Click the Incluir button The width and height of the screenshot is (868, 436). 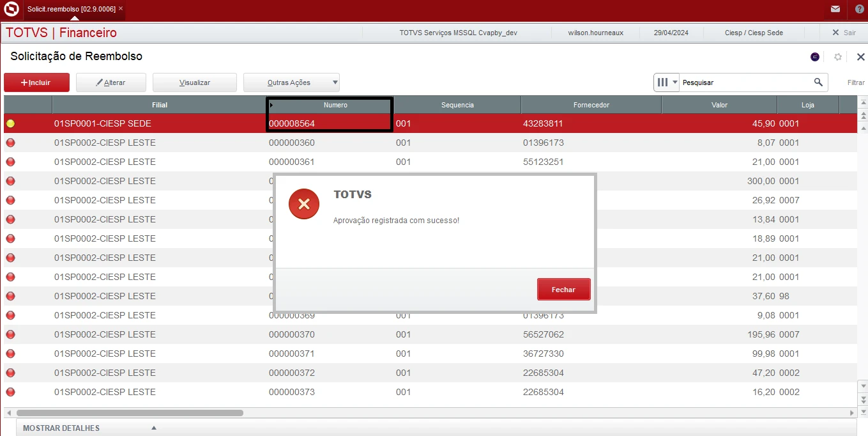click(36, 82)
